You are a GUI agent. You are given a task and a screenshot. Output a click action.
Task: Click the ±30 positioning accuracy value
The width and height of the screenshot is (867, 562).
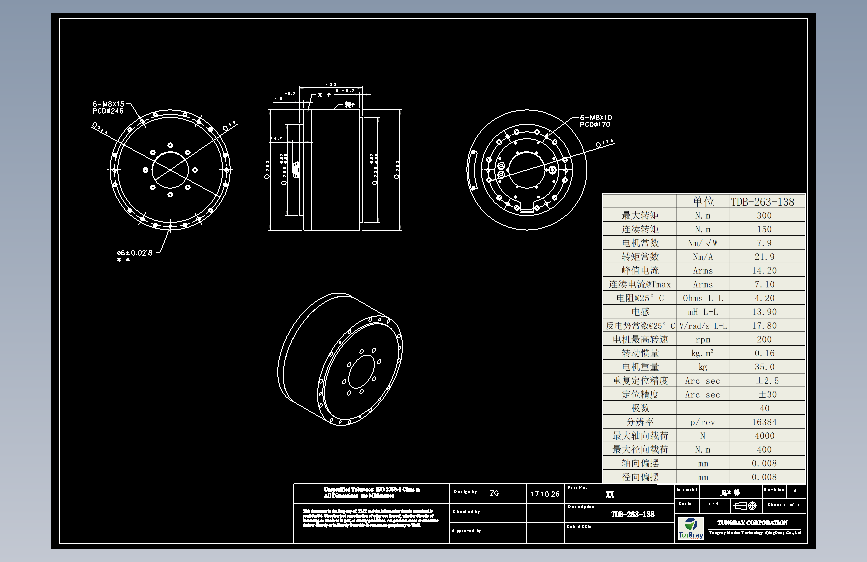click(767, 394)
